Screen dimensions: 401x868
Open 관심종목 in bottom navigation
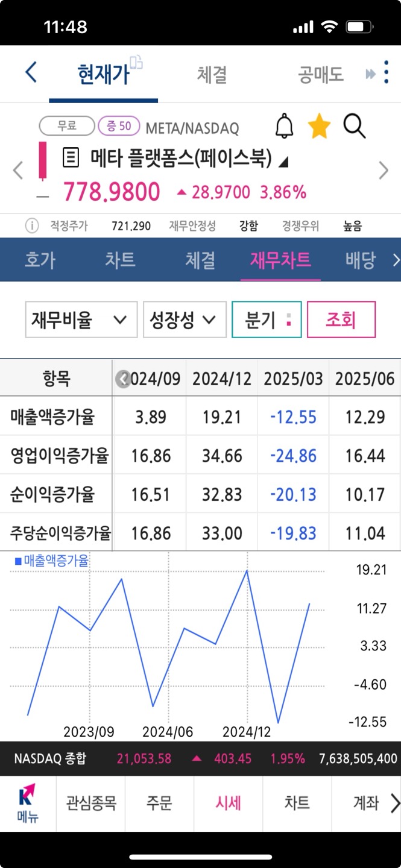91,803
